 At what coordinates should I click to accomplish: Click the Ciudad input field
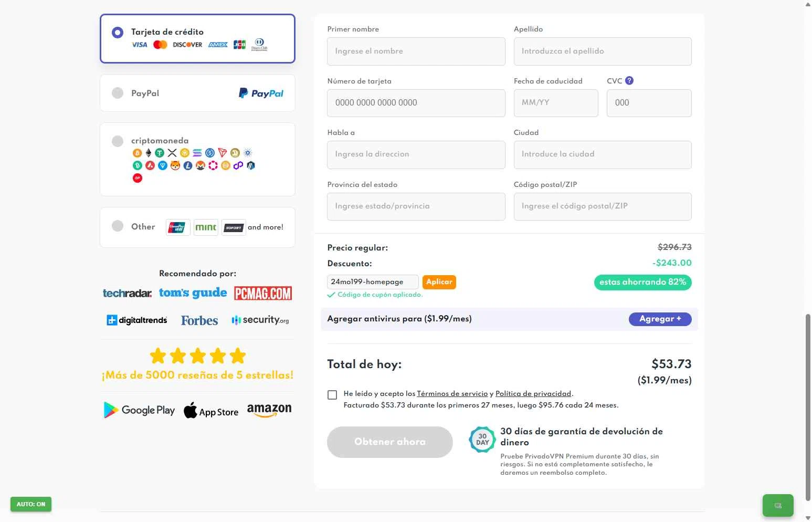(x=603, y=154)
